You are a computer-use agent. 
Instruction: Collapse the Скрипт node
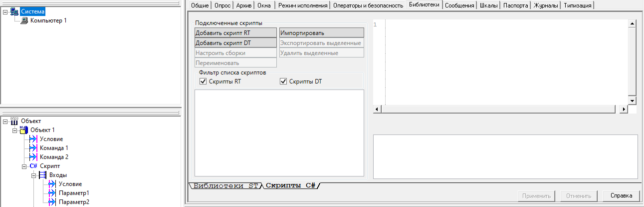(24, 166)
